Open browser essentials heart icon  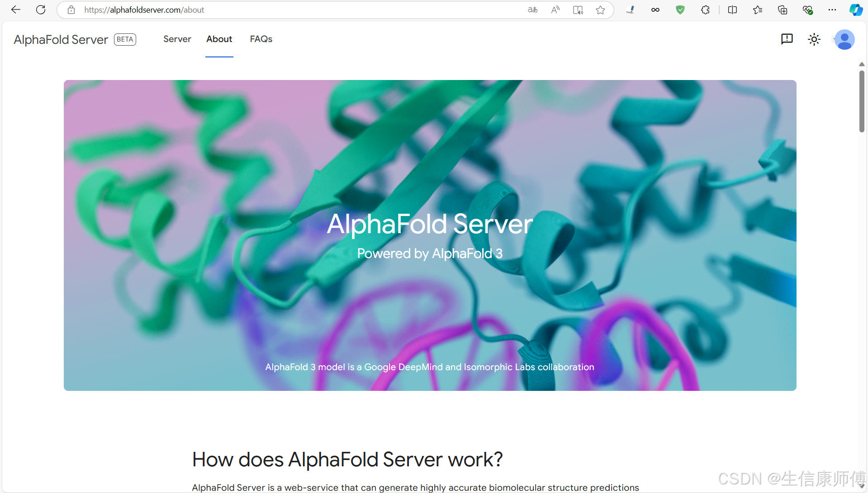pos(807,10)
